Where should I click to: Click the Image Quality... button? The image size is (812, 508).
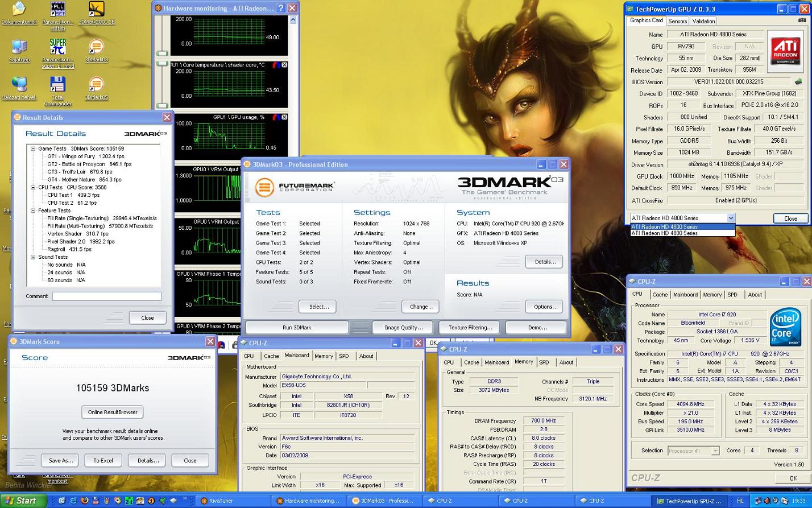pos(404,328)
